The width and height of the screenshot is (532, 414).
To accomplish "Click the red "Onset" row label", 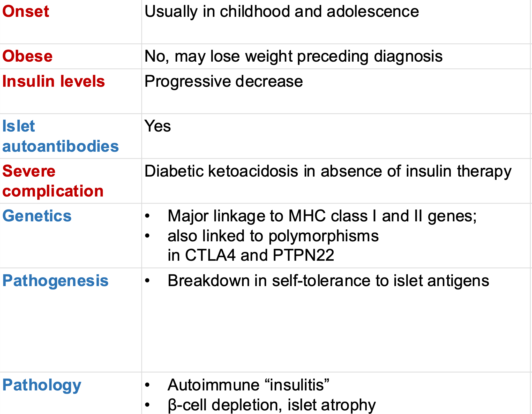I will (26, 11).
